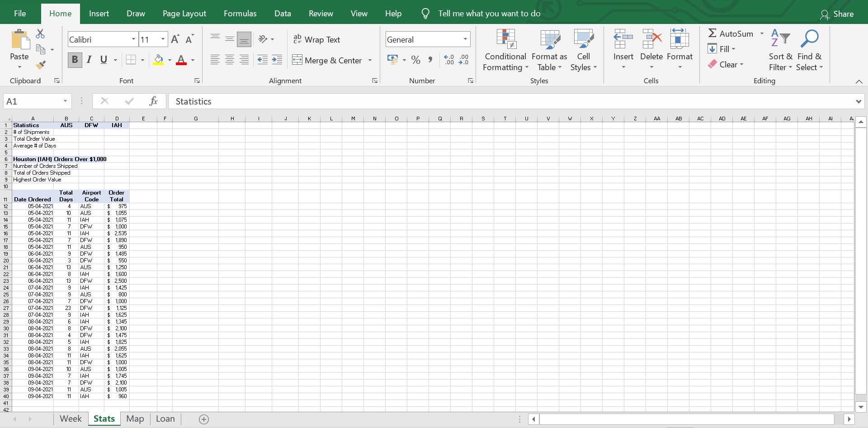This screenshot has height=428, width=868.
Task: Click Accounting Number Format icon
Action: (x=392, y=60)
